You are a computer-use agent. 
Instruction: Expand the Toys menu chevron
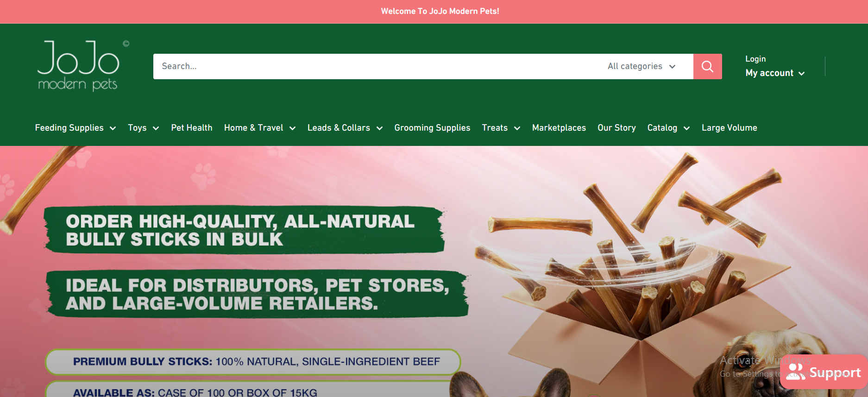coord(156,128)
